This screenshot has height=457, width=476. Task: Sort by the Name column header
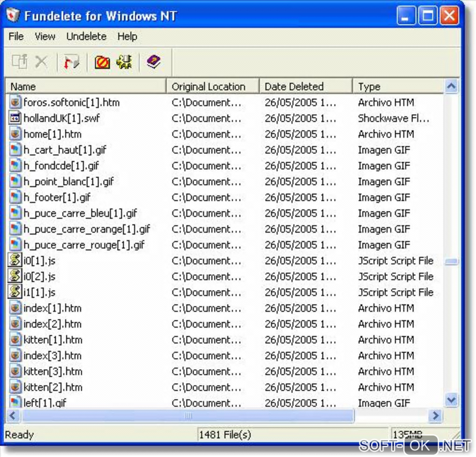(86, 86)
